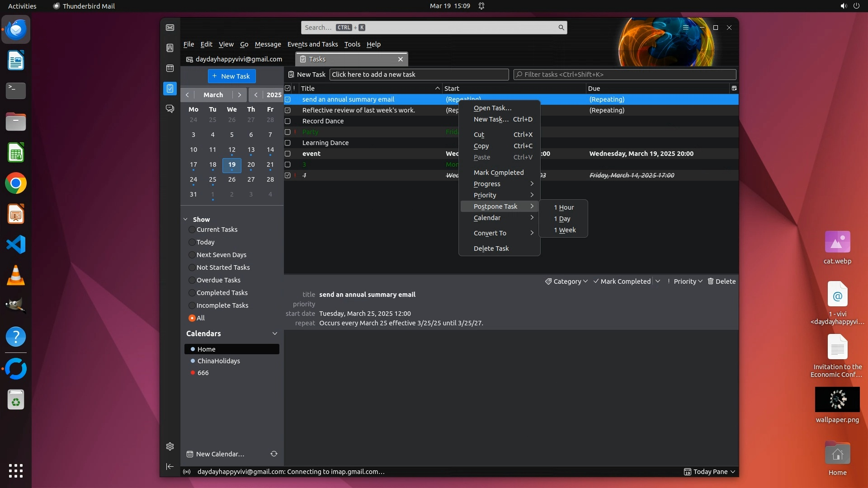Collapse the spaces toolbar arrow icon

(170, 466)
